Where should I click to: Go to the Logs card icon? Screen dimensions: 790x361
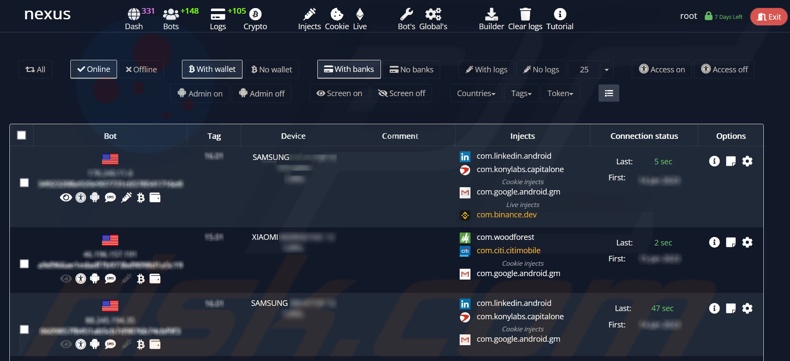pos(218,14)
